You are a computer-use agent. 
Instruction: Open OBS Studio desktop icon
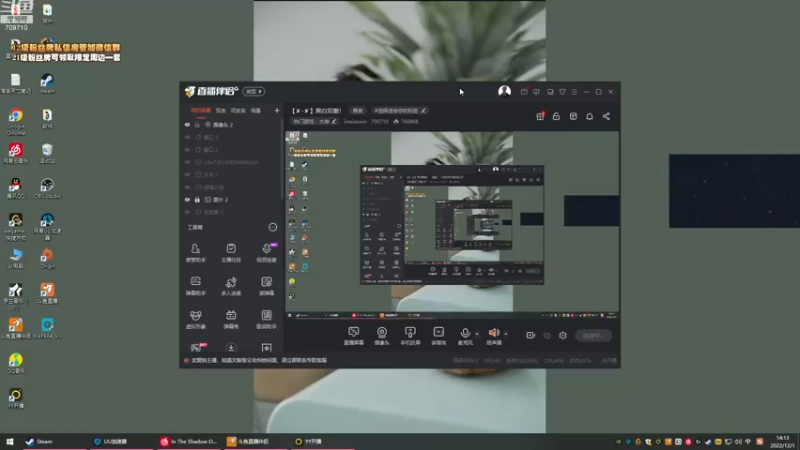point(47,188)
